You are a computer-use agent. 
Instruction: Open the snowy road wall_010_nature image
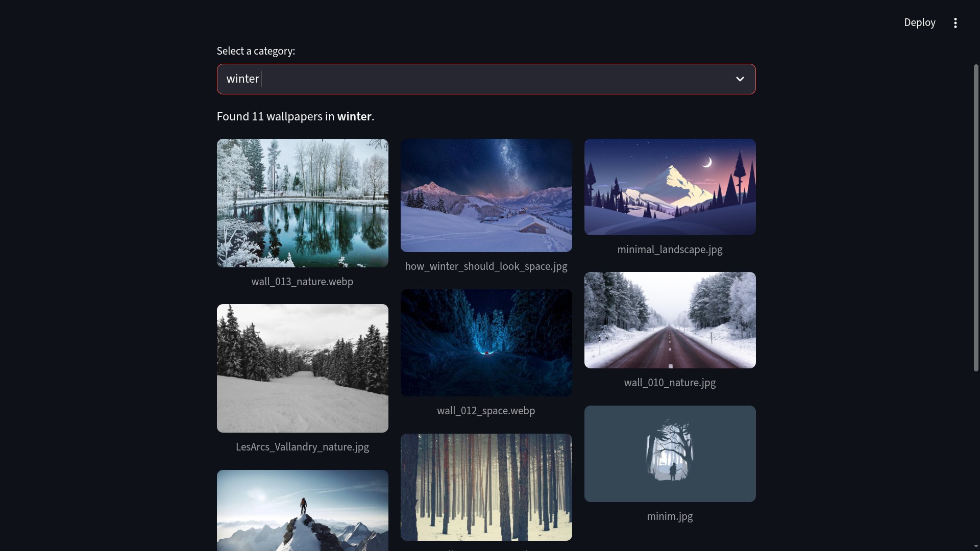coord(670,320)
